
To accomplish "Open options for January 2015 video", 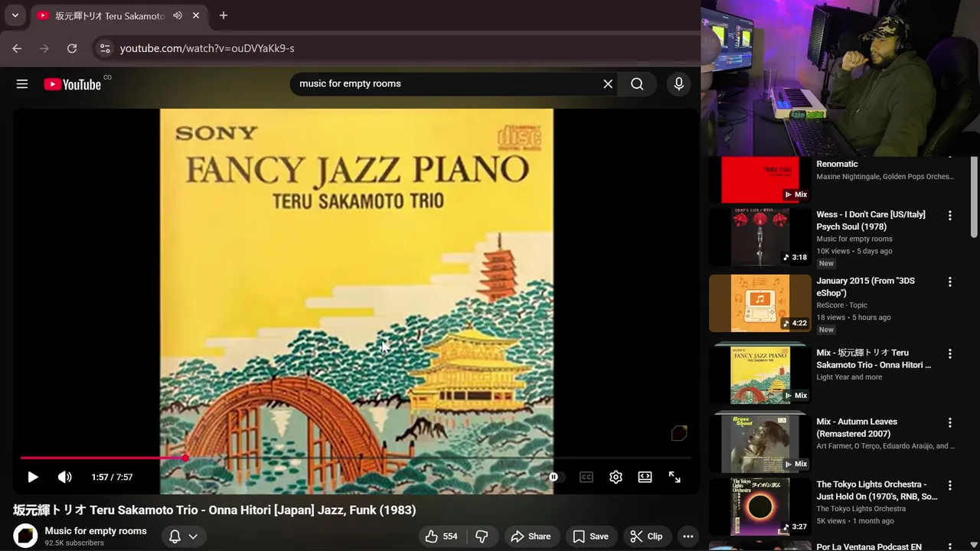I will 950,282.
